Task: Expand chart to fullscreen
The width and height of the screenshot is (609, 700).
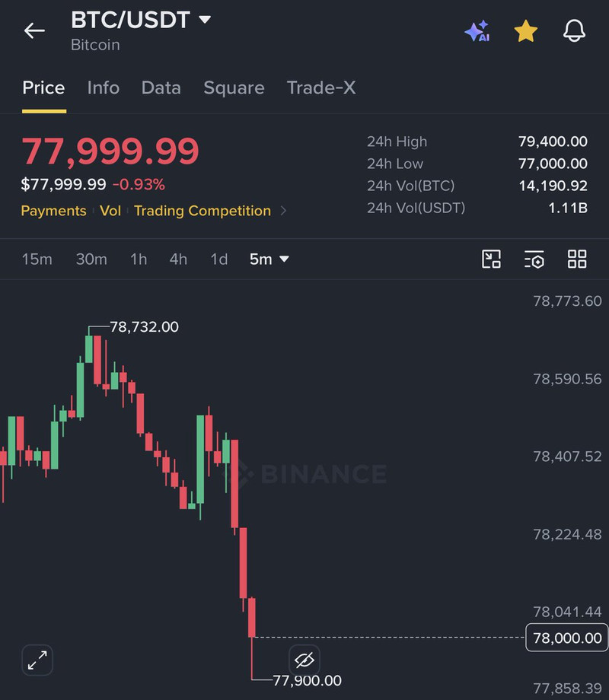Action: [37, 660]
